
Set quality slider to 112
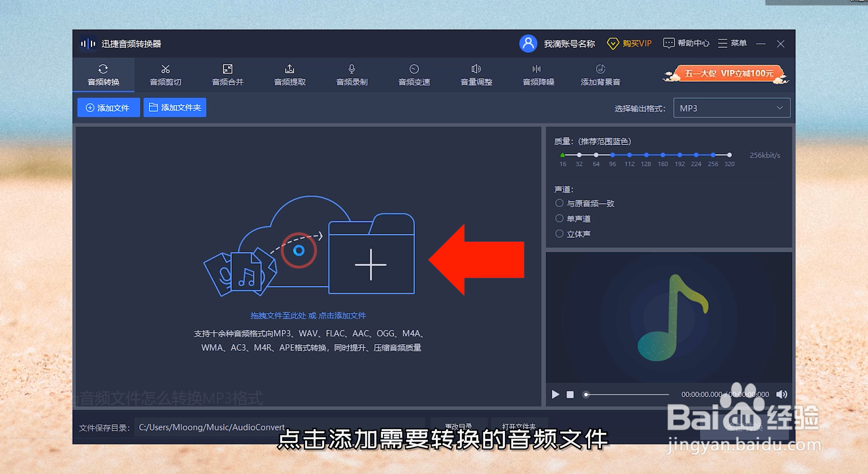point(629,155)
